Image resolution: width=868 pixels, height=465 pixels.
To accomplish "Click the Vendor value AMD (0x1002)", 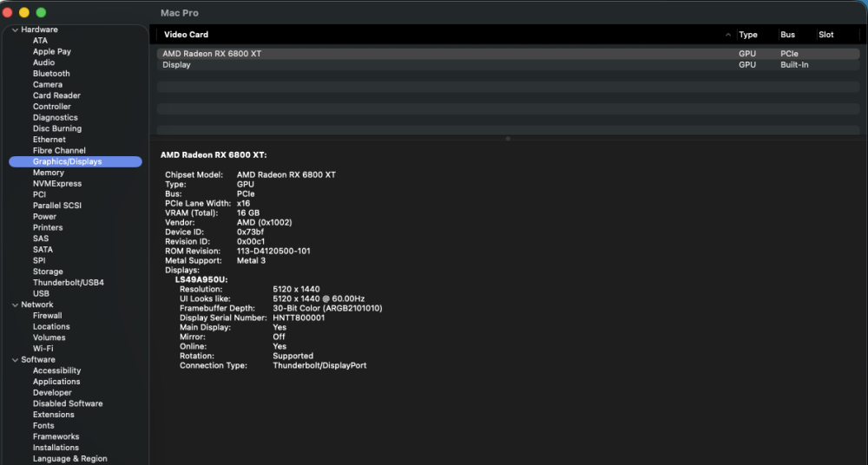I will coord(264,223).
